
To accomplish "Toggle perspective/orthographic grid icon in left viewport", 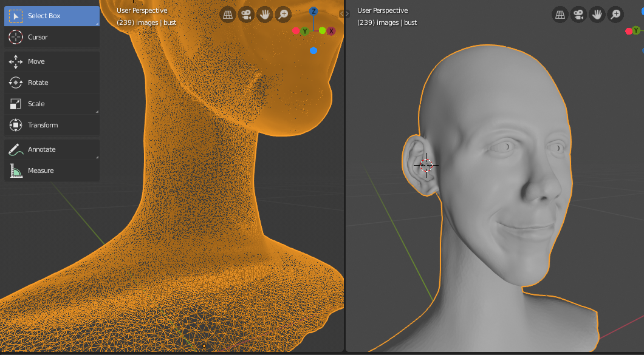I will click(228, 15).
